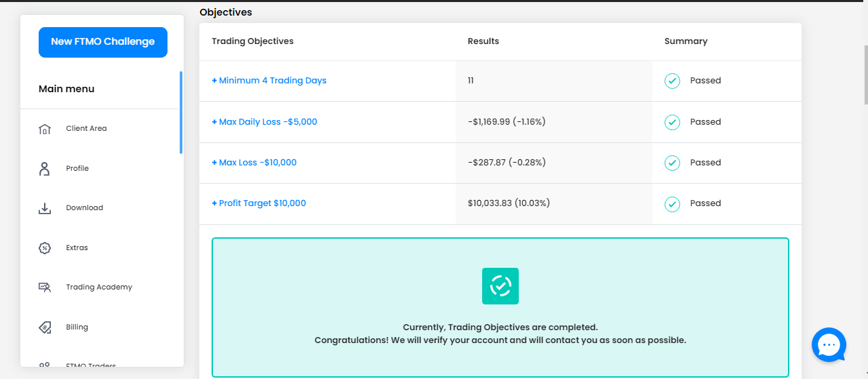Click the FTMO Traders people icon
868x379 pixels.
(45, 366)
